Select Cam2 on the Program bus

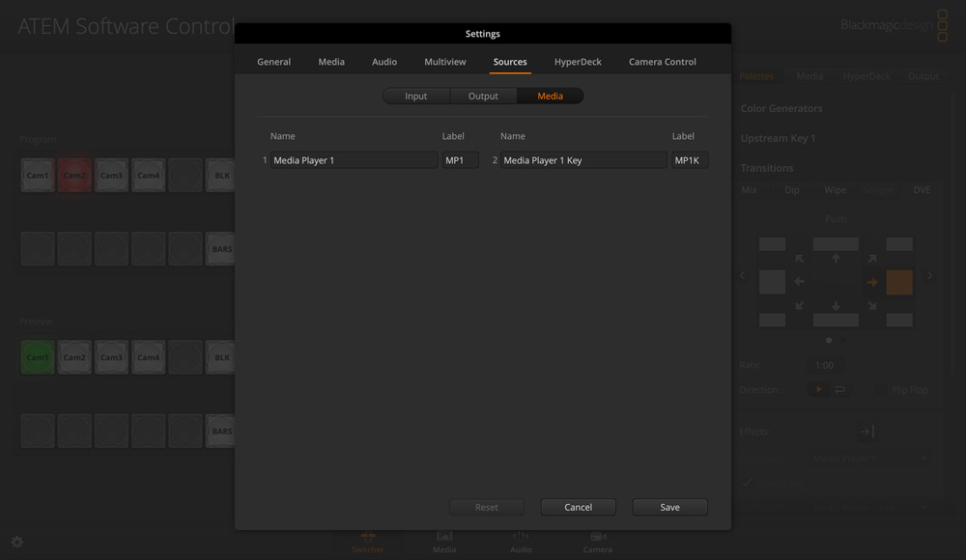click(x=74, y=176)
